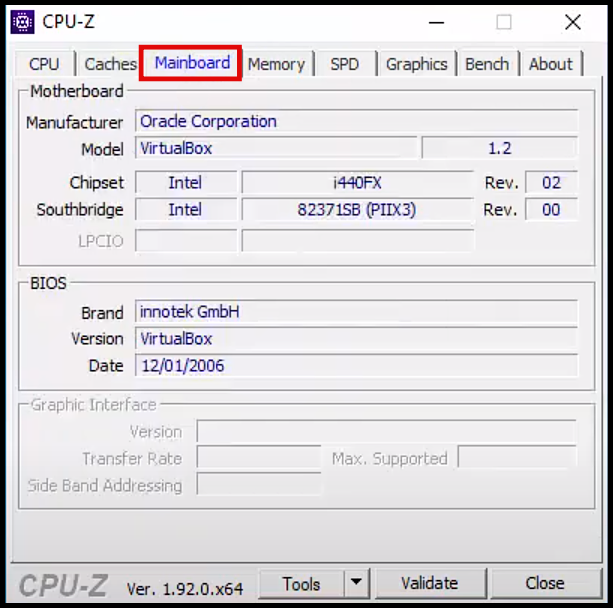Switch to the CPU tab

tap(44, 64)
